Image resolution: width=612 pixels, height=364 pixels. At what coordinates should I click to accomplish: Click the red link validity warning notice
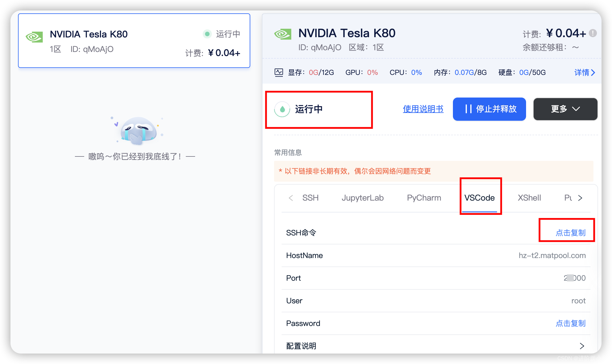click(x=434, y=171)
